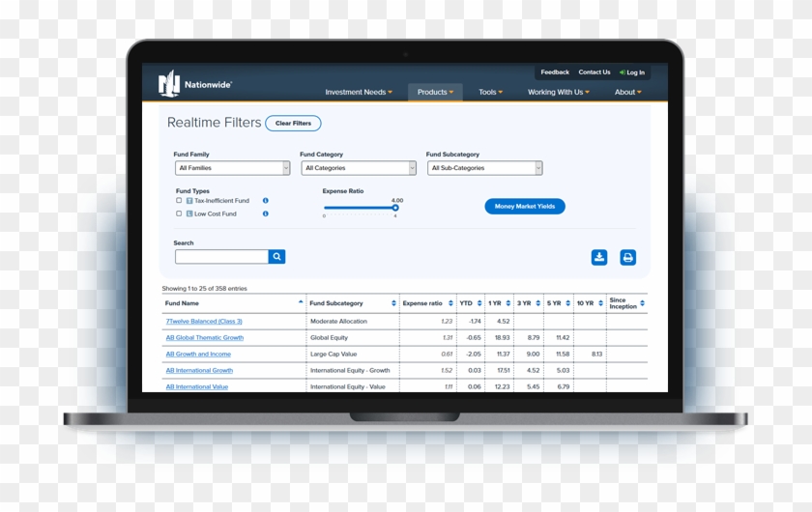Enable the Tax-Inefficient Fund checkbox
The height and width of the screenshot is (512, 812).
point(179,201)
